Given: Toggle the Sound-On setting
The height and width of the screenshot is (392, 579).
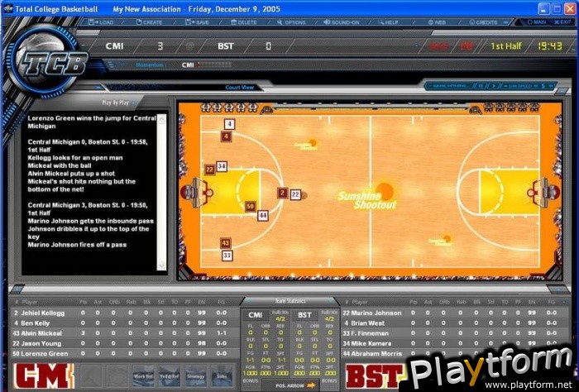Looking at the screenshot, I should coord(341,22).
